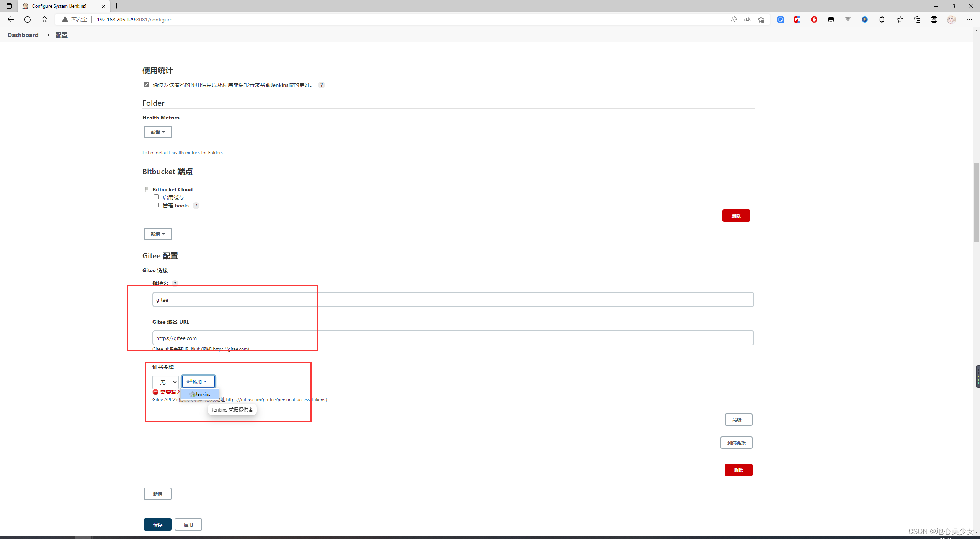Viewport: 980px width, 539px height.
Task: Click the help icon next to 管理 hooks
Action: point(196,206)
